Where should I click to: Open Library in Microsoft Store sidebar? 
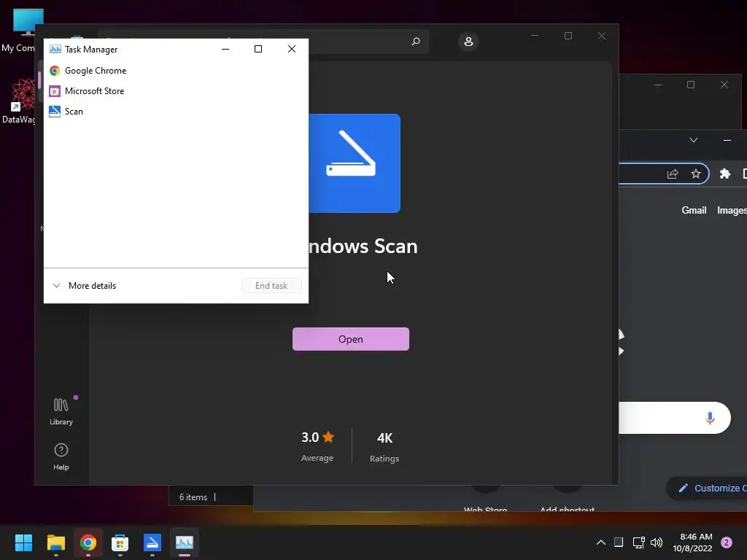[61, 411]
